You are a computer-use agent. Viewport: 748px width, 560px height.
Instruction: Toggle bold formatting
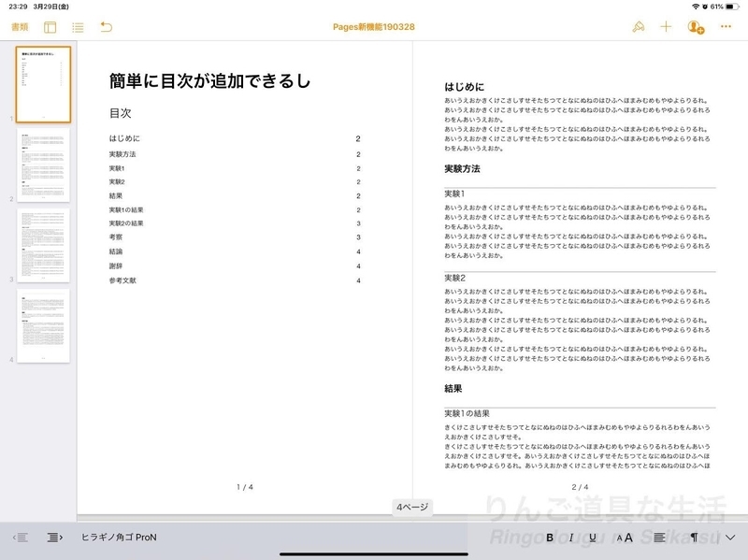548,538
